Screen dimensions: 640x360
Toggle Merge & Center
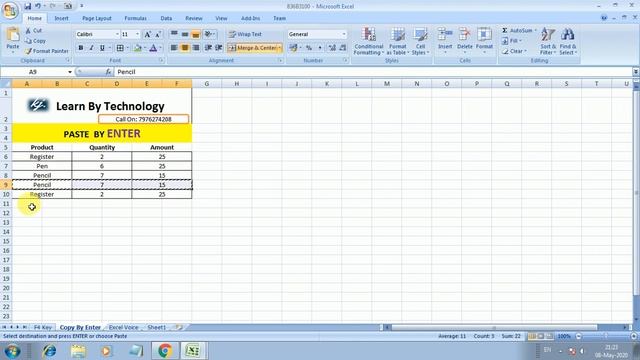point(253,48)
